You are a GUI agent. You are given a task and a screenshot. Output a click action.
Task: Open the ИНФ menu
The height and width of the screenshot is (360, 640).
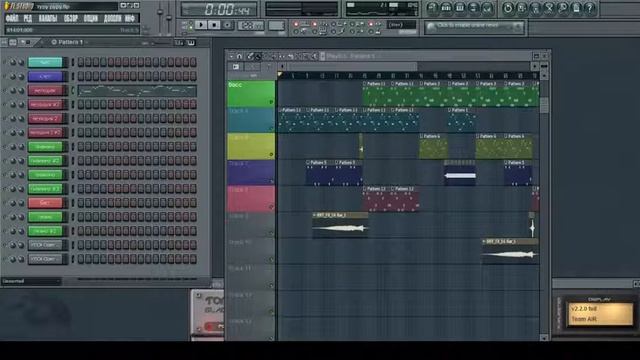(x=130, y=18)
